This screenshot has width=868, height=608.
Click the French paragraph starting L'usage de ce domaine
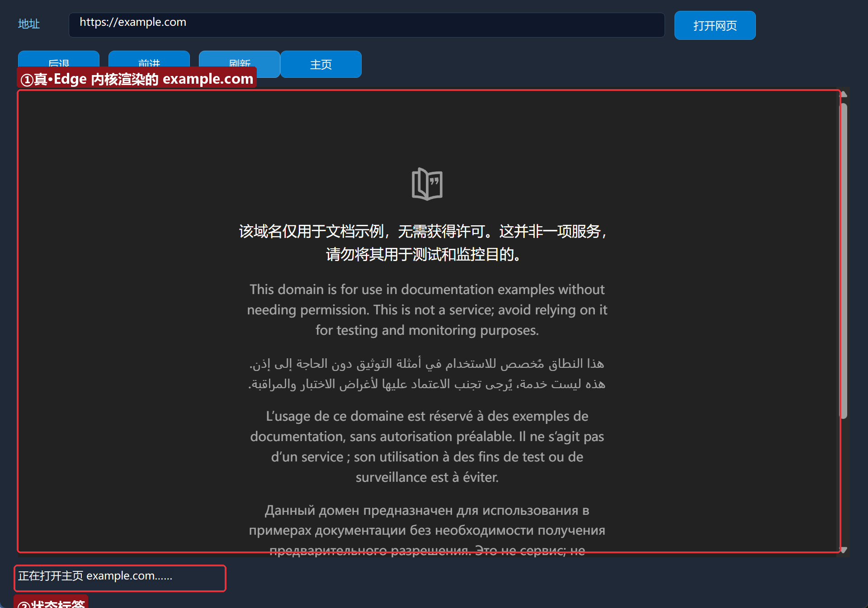coord(427,446)
